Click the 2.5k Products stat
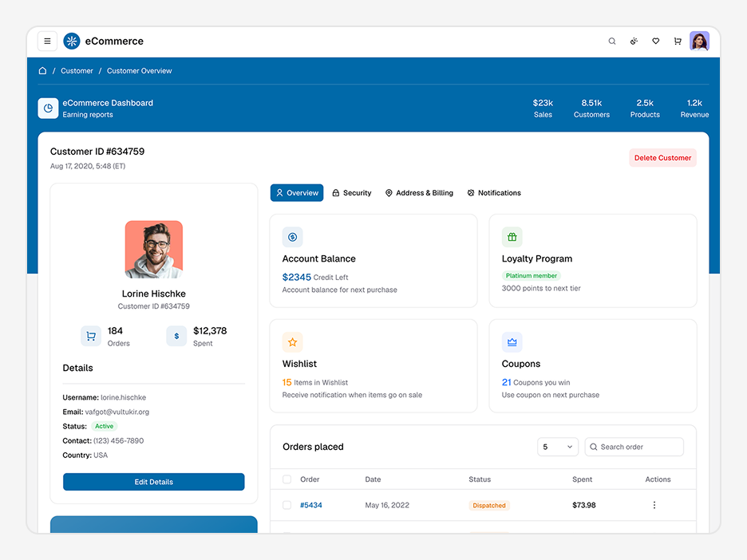 645,108
